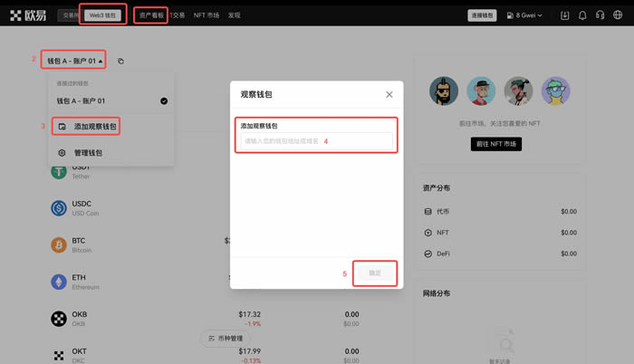
Task: Copy wallet address via copy icon
Action: tap(120, 62)
